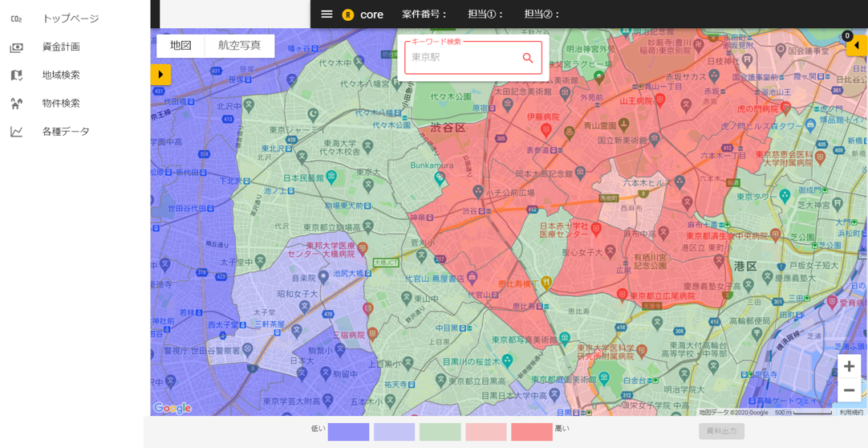Click the Bunkamura marker icon
The width and height of the screenshot is (868, 448).
click(x=440, y=177)
